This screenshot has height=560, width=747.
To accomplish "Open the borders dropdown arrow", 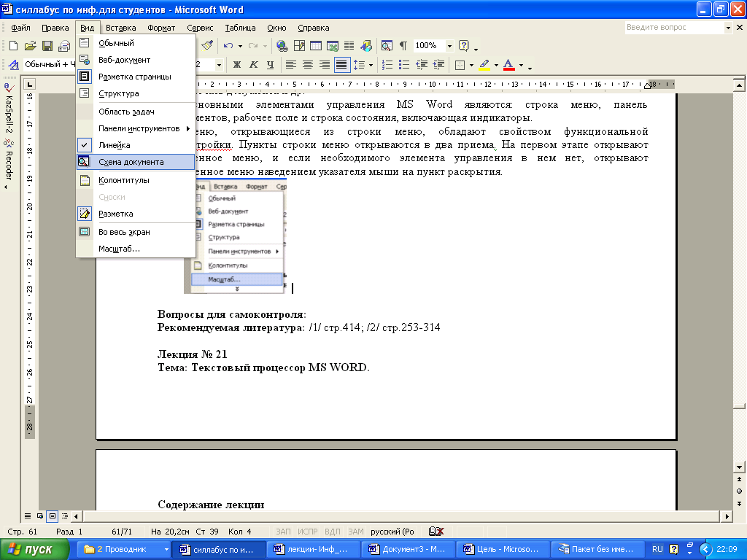I will (471, 65).
